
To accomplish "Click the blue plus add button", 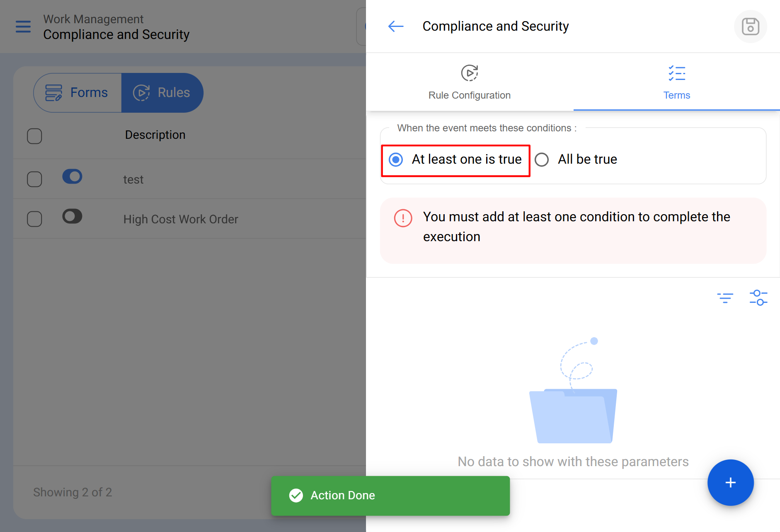I will coord(730,482).
